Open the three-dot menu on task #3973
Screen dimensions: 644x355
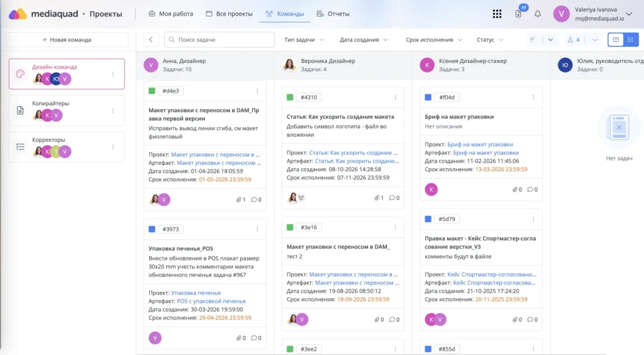tap(257, 229)
